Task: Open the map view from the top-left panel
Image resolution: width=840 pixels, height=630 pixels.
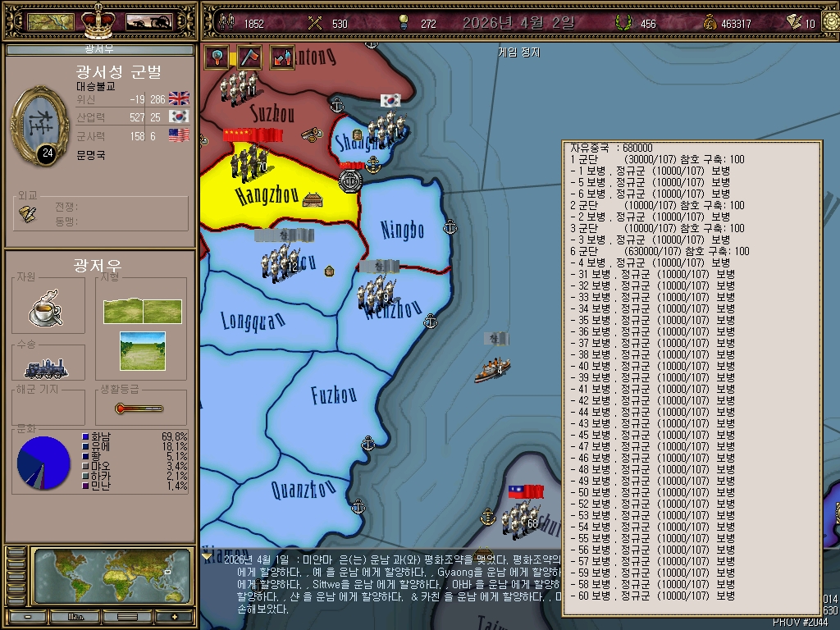Action: tap(50, 22)
